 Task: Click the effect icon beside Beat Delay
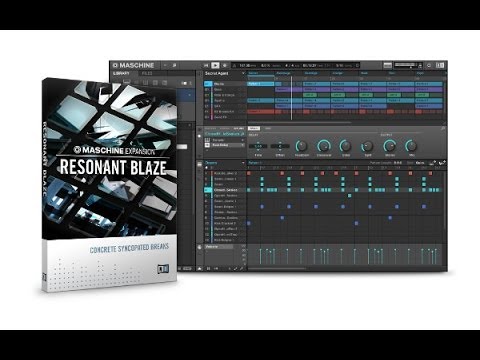pos(207,145)
